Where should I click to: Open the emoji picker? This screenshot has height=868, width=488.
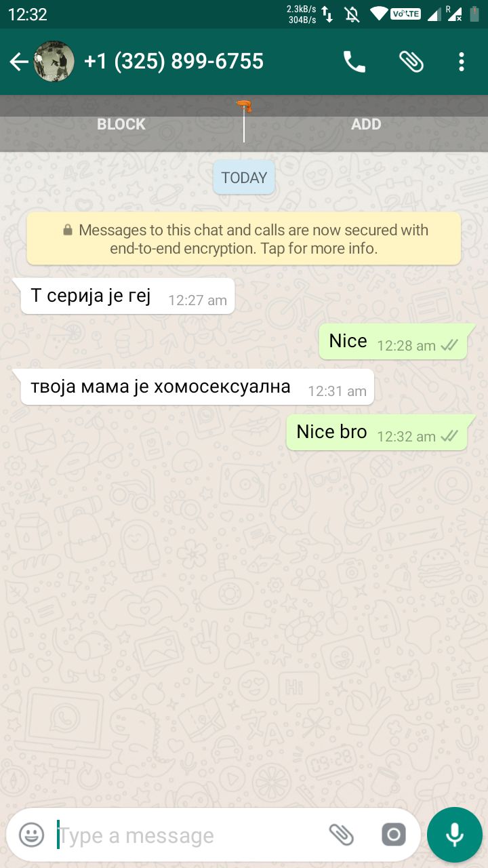coord(31,835)
